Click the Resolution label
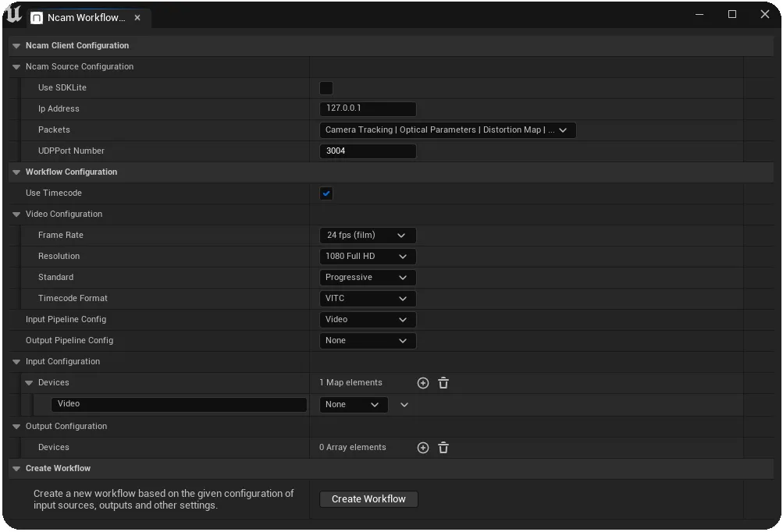The image size is (783, 532). (59, 256)
